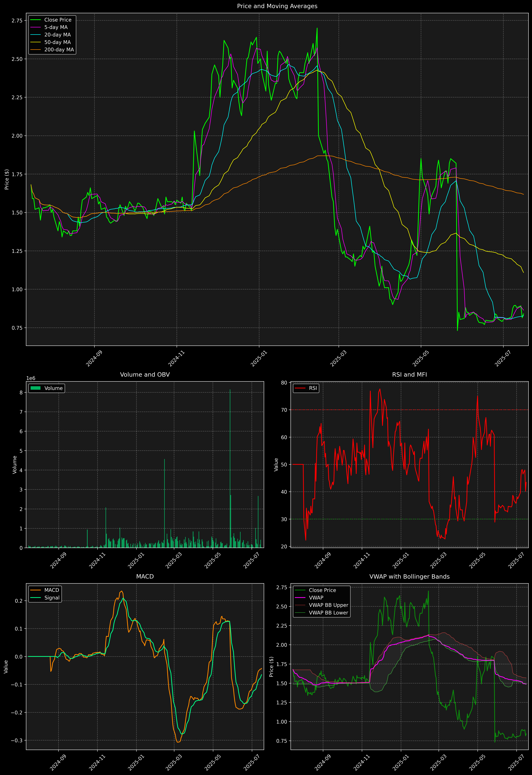Click the 1.00 tick on the VWAP chart axis
This screenshot has width=532, height=775.
click(282, 722)
